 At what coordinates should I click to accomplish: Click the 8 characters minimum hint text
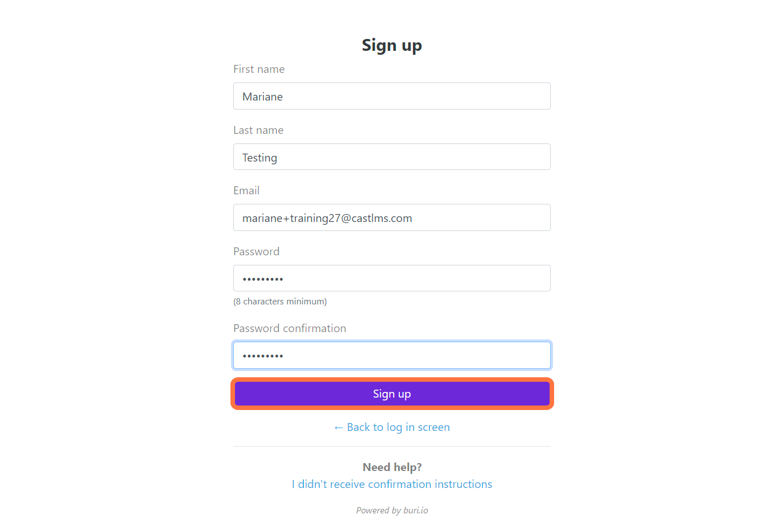[x=280, y=302]
